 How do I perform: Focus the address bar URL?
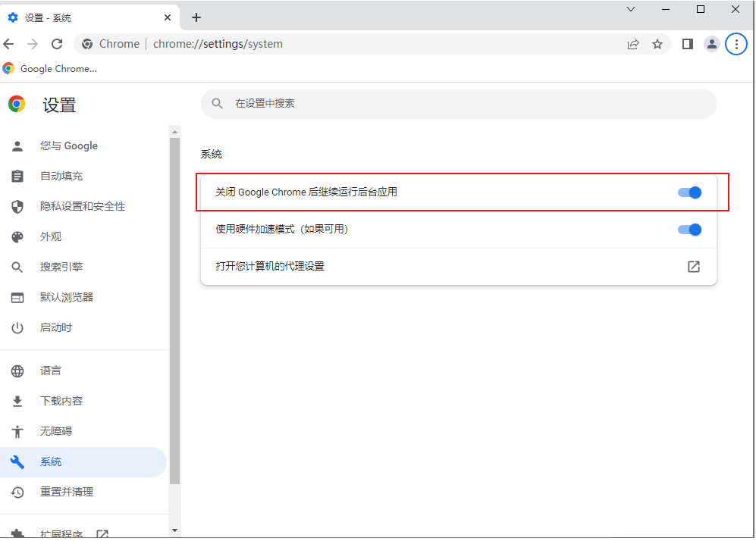click(218, 44)
